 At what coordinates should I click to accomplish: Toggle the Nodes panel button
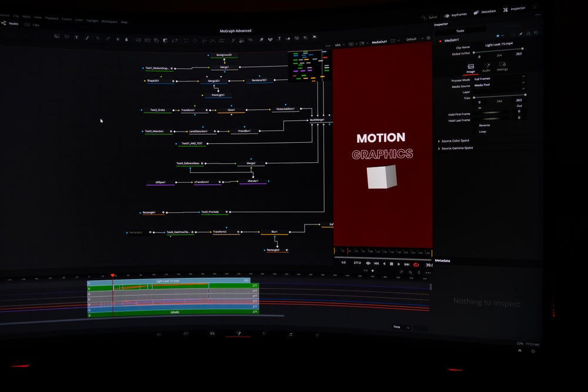11,24
